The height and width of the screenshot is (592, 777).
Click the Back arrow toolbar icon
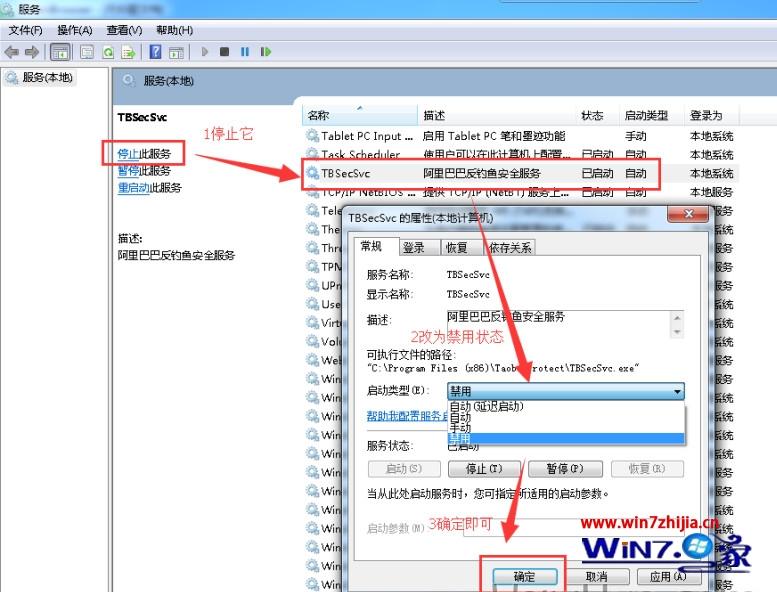(11, 52)
